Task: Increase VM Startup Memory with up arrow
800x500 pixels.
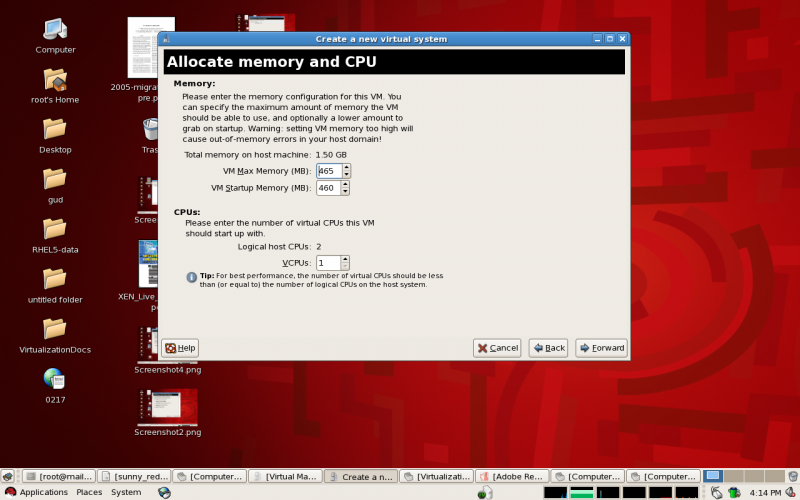Action: pyautogui.click(x=345, y=184)
